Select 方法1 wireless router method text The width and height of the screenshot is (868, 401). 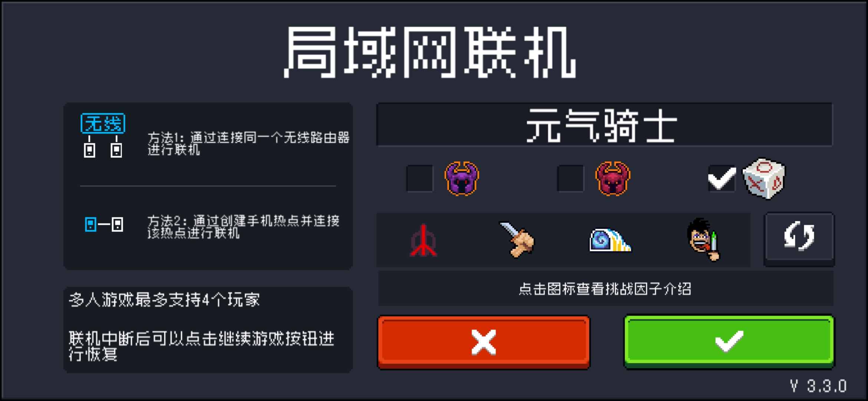pos(249,143)
